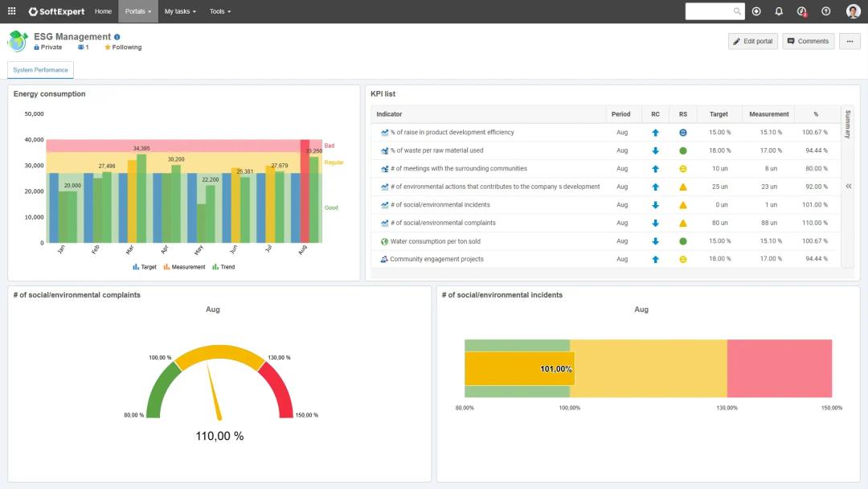
Task: Click the notifications bell icon
Action: pos(779,11)
